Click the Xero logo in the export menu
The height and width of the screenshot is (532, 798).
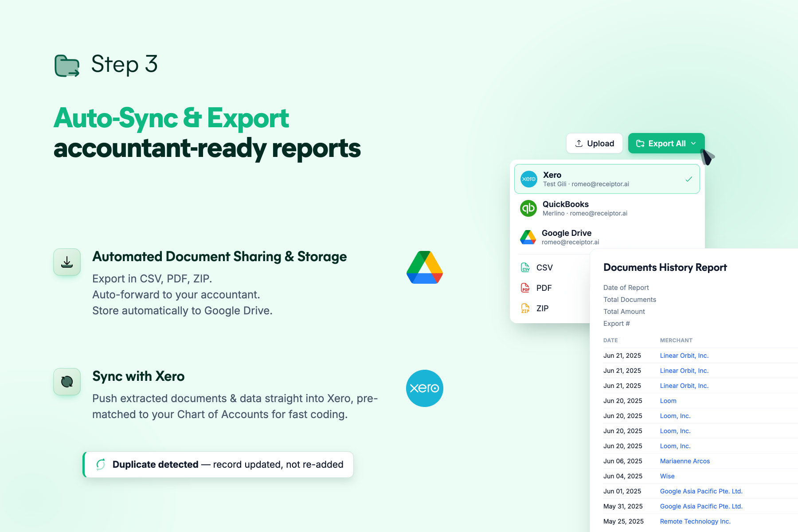tap(529, 179)
